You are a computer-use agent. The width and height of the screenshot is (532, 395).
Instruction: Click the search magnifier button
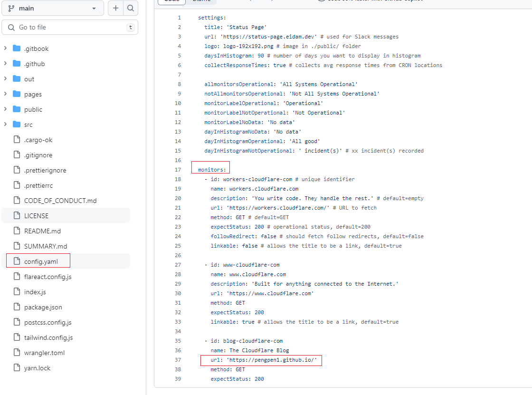click(x=131, y=8)
